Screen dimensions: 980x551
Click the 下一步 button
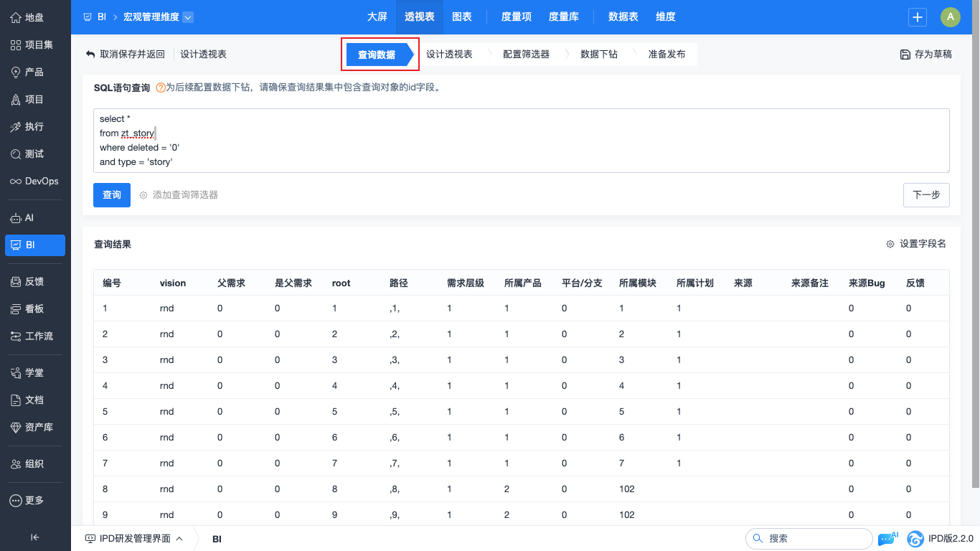(925, 195)
